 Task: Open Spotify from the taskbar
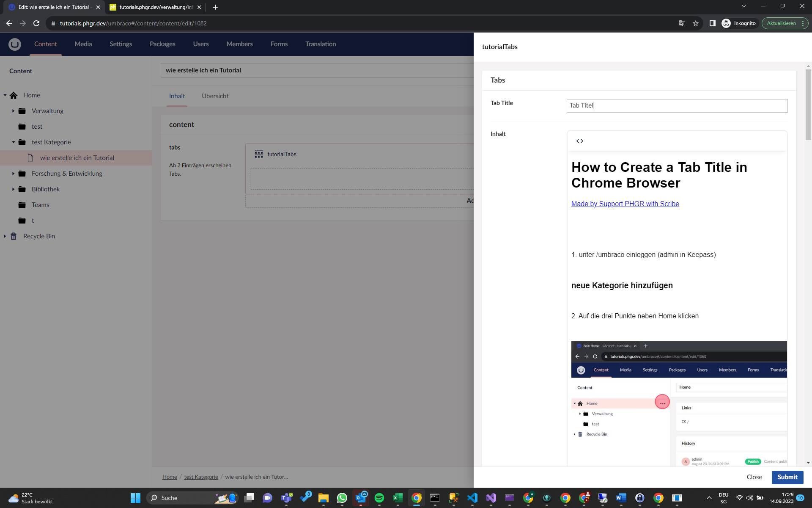pos(379,498)
